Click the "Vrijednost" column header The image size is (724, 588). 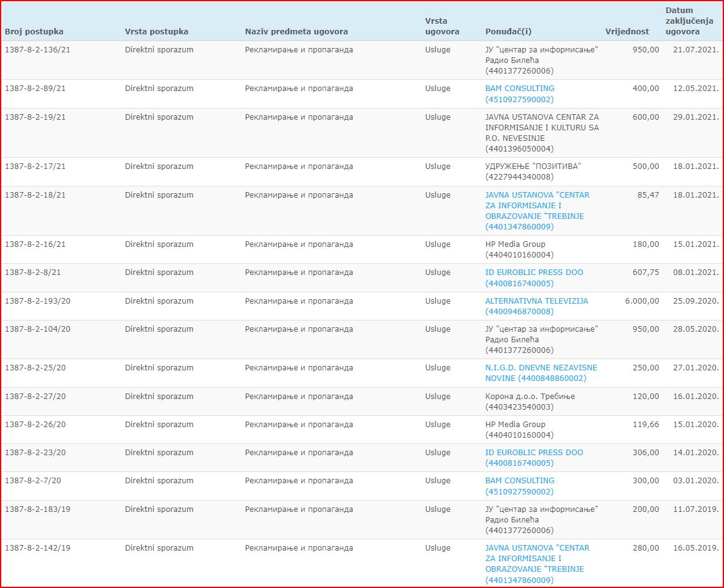coord(627,31)
